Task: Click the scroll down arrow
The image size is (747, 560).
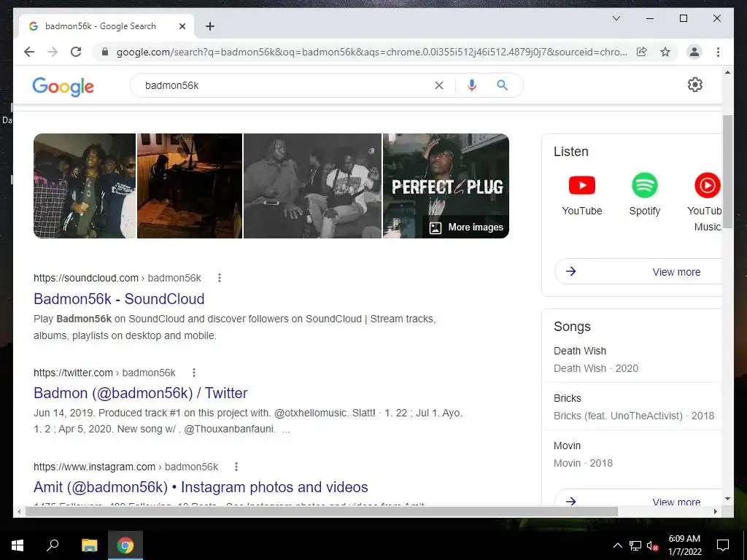Action: pos(727,499)
